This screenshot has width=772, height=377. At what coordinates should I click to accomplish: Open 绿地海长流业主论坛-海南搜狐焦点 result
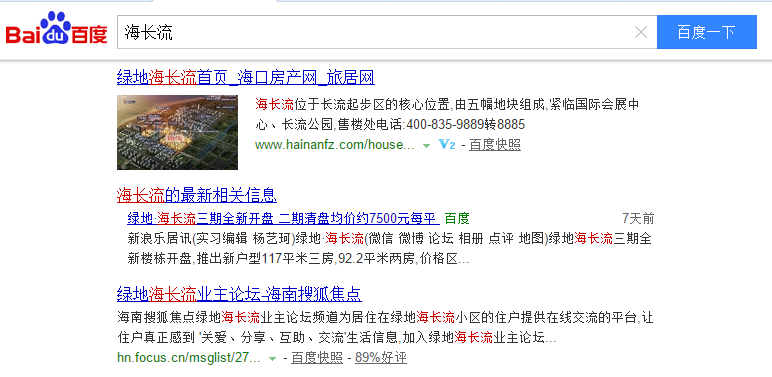239,294
